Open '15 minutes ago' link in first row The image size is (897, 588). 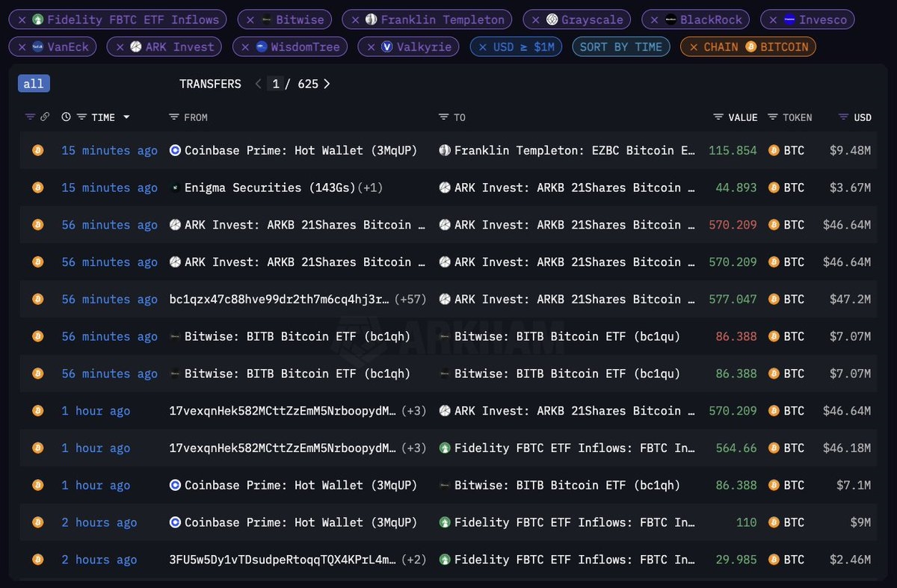tap(109, 150)
